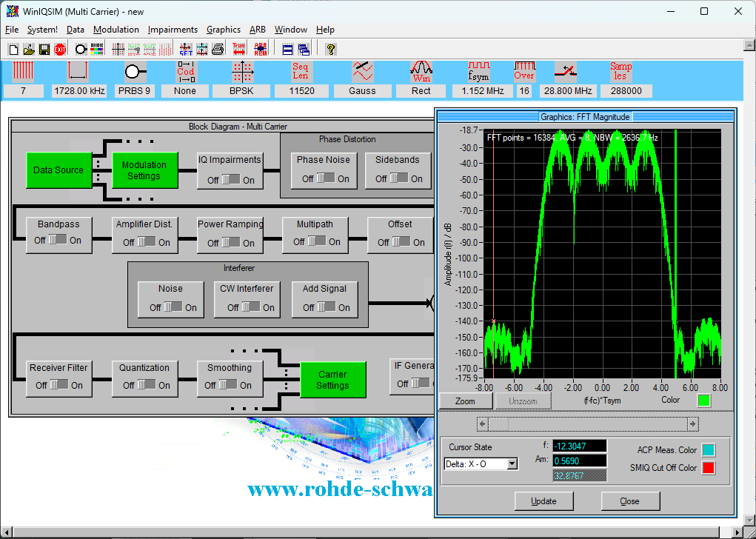This screenshot has height=539, width=756.
Task: Toggle the IQ Impairments Off/On switch
Action: pos(230,179)
